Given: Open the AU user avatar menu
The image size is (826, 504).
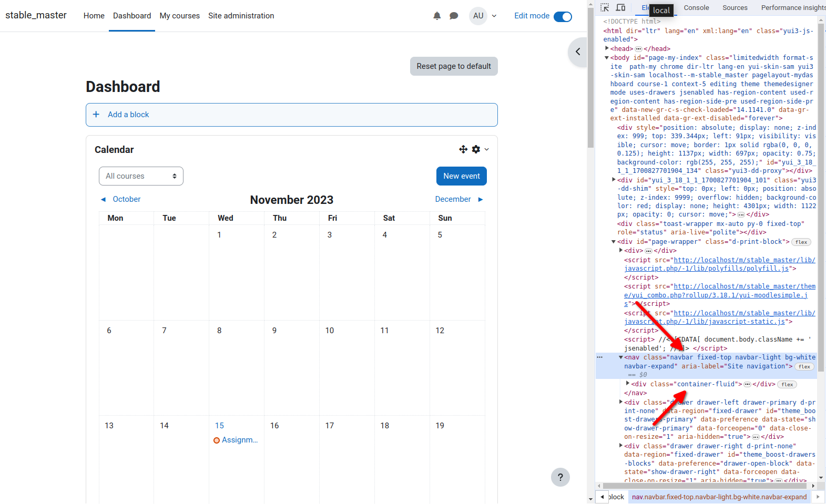Looking at the screenshot, I should [x=478, y=16].
